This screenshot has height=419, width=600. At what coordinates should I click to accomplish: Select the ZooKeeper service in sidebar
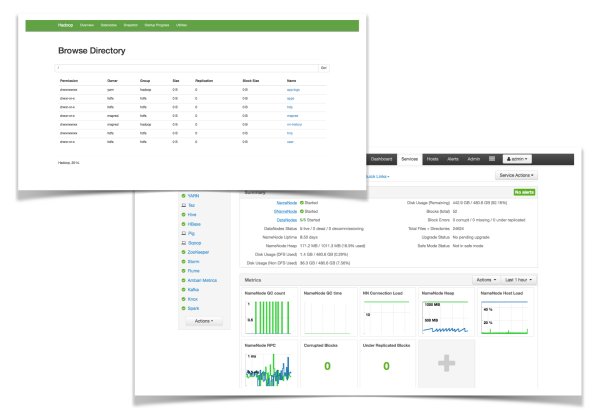tap(198, 252)
